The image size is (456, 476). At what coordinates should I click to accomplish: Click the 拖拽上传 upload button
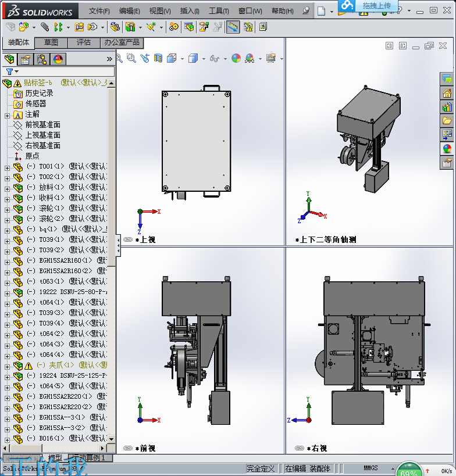tap(376, 5)
